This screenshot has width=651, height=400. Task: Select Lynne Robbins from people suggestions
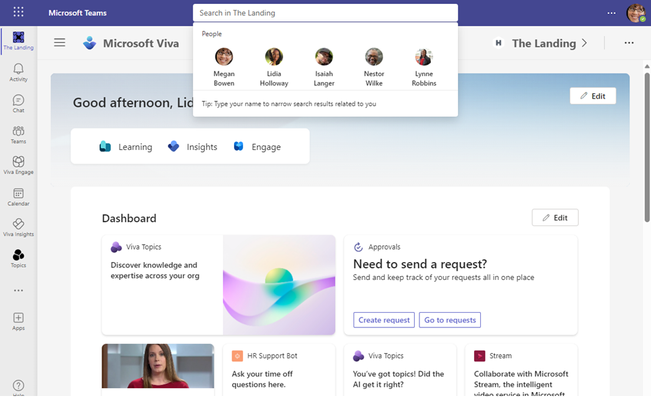pos(424,67)
